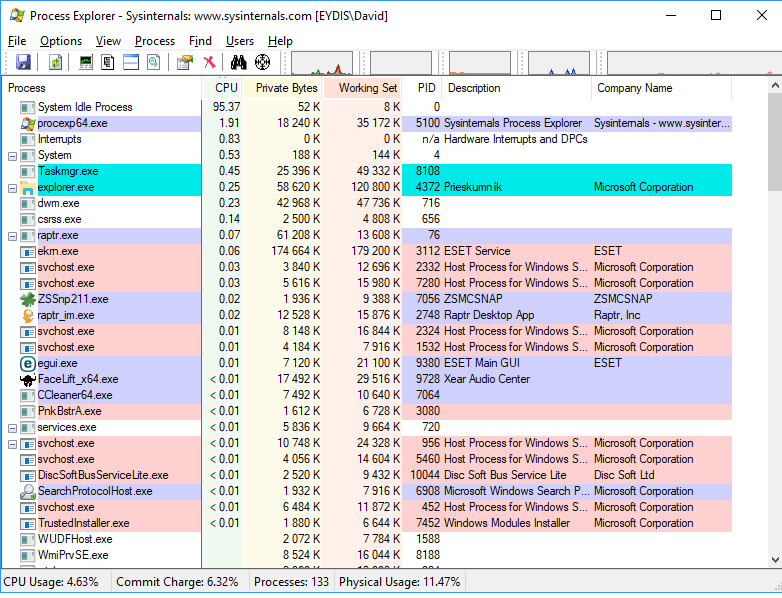
Task: Click the TrustedInstaller.exe process icon
Action: (x=28, y=523)
